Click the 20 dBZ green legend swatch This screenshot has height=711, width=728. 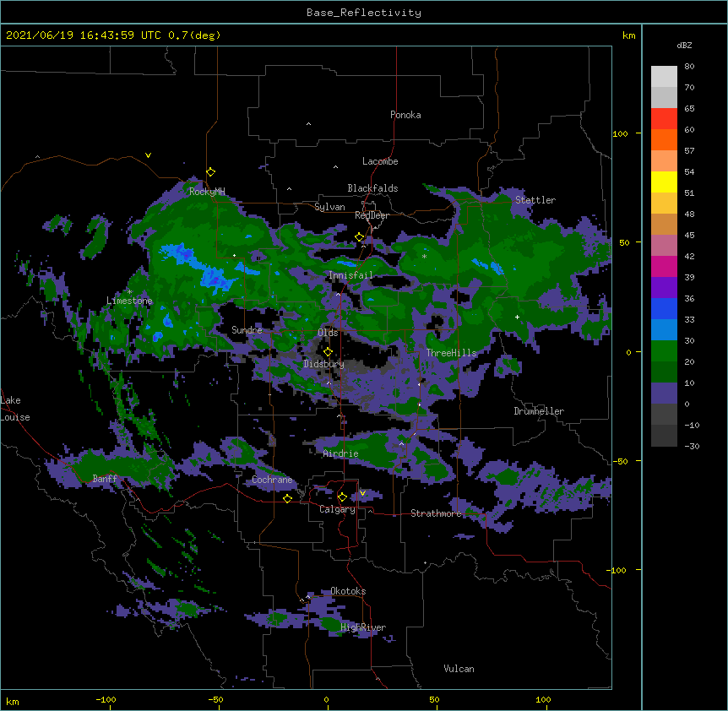(x=664, y=351)
